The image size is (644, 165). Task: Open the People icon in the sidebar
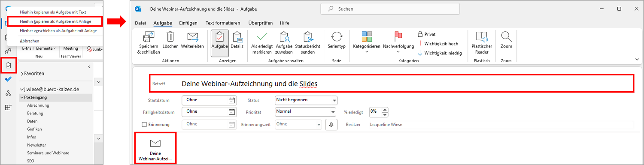click(x=8, y=52)
